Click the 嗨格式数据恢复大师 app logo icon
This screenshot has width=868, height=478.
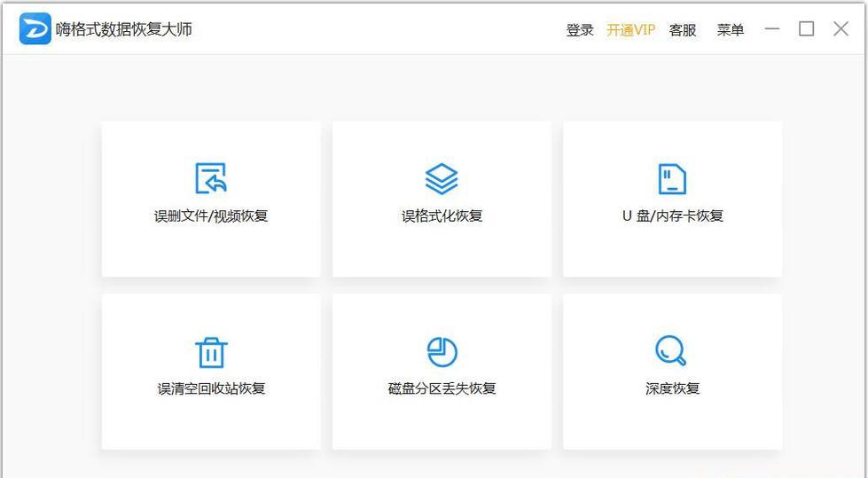tap(35, 28)
